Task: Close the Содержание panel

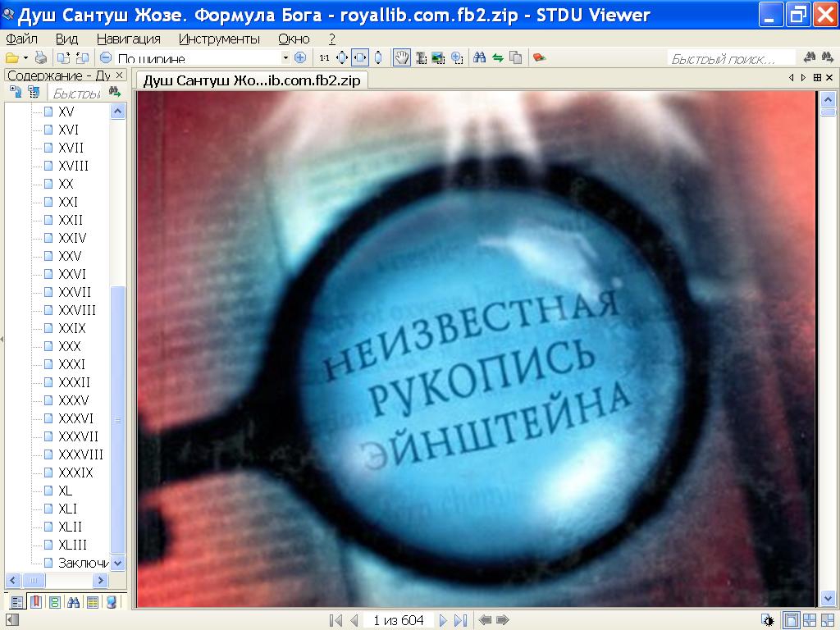Action: [120, 75]
